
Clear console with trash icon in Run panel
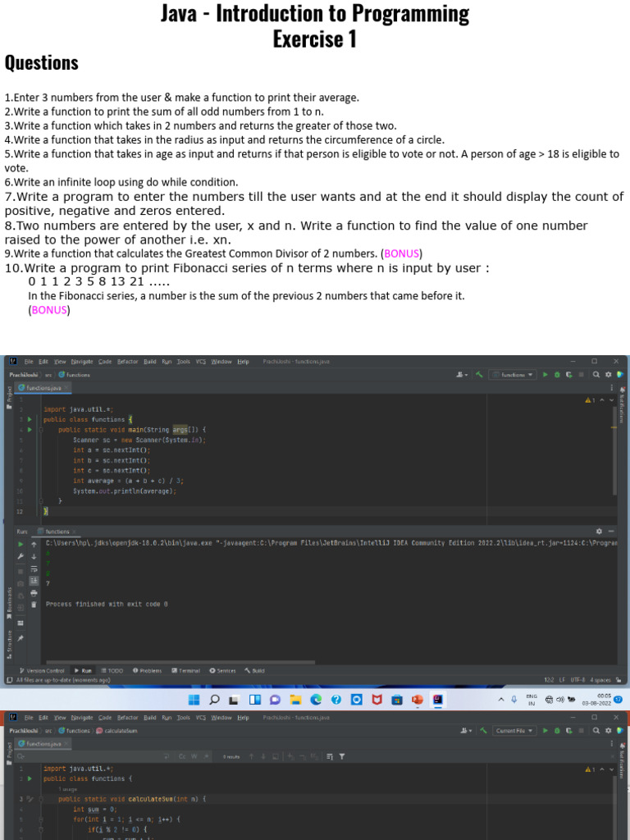34,605
